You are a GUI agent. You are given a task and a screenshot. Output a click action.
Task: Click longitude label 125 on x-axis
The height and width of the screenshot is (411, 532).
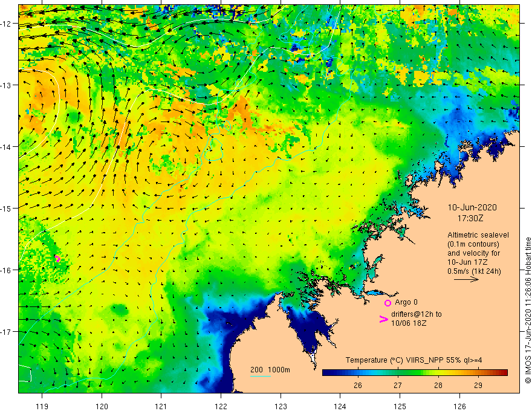click(x=400, y=406)
